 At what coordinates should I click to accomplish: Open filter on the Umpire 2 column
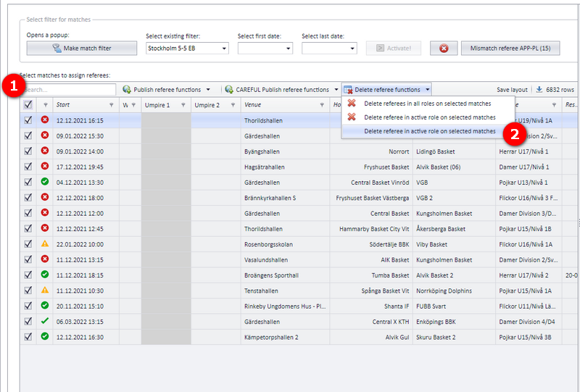click(233, 105)
